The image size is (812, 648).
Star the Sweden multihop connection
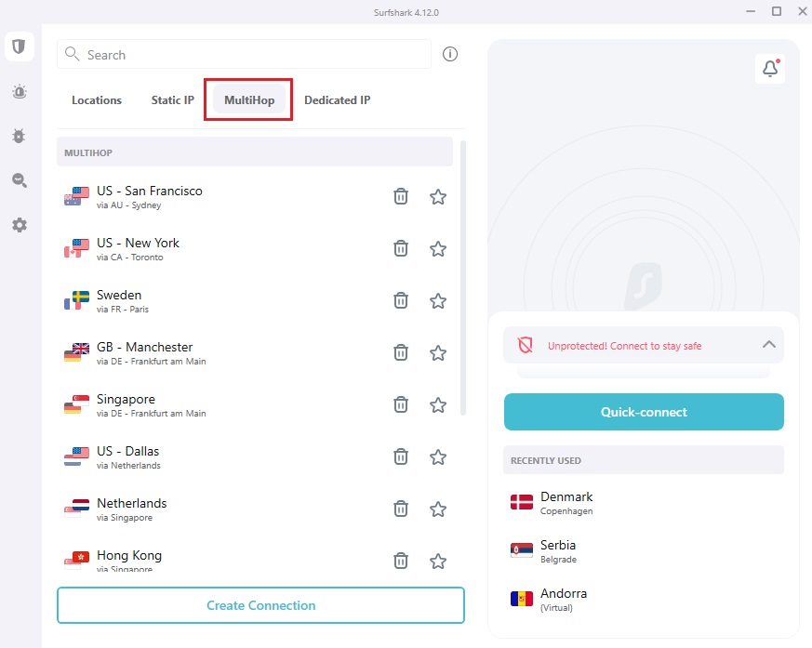438,300
